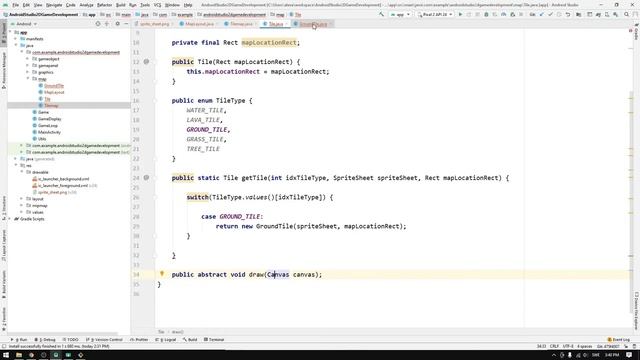640x360 pixels.
Task: Expand the mipmap resource folder
Action: 22,205
